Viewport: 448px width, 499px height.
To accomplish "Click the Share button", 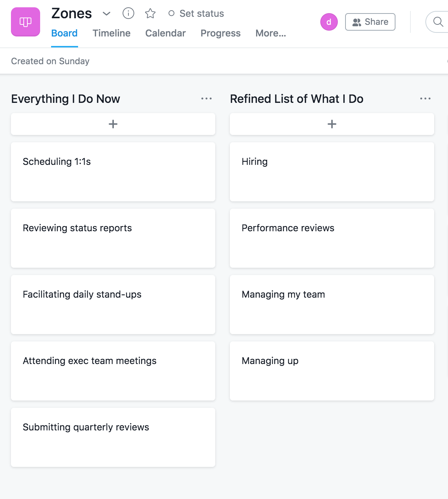I will tap(370, 22).
